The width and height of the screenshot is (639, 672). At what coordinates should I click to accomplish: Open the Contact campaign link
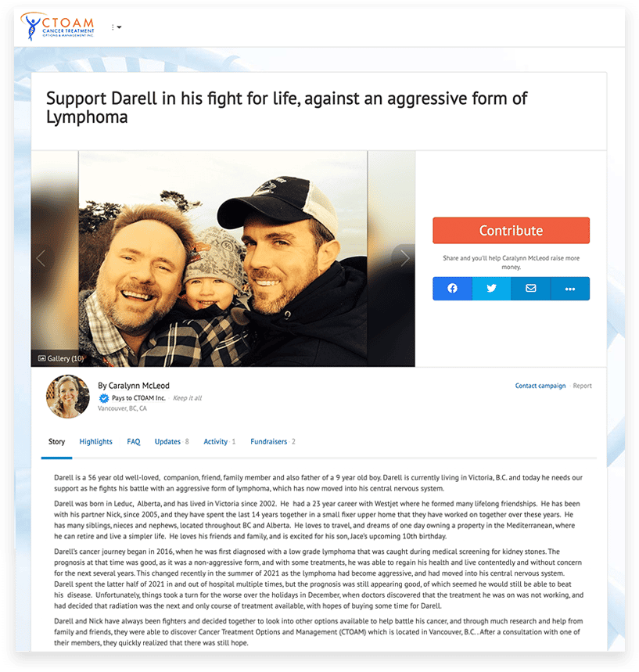(540, 386)
